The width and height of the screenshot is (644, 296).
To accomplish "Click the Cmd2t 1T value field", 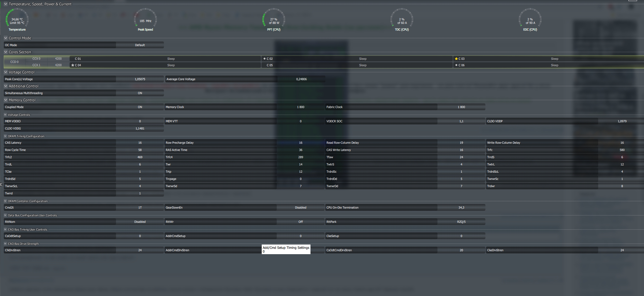I will 140,208.
